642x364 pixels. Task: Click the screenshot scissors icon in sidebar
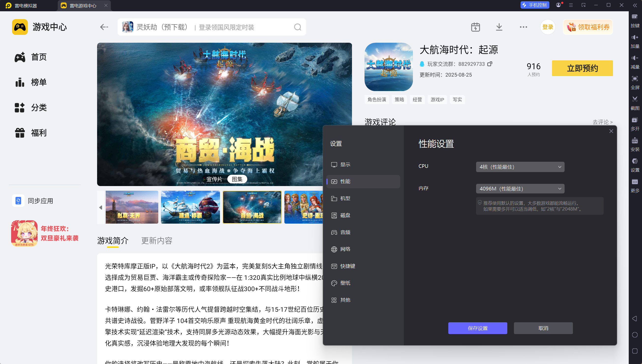[x=634, y=99]
